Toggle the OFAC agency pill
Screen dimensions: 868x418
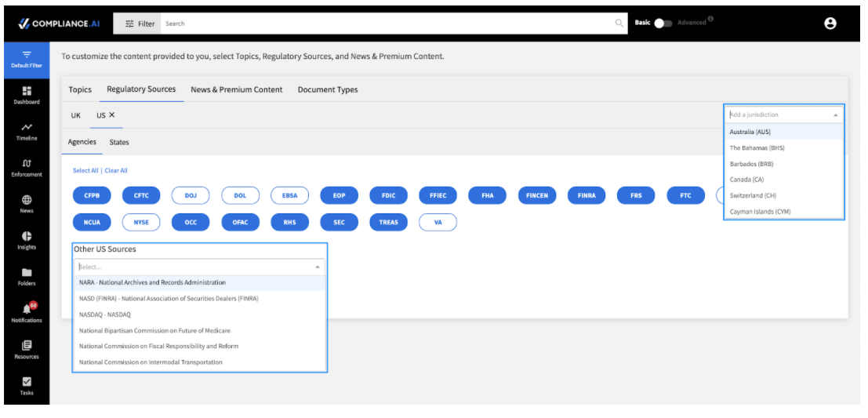[x=240, y=223]
